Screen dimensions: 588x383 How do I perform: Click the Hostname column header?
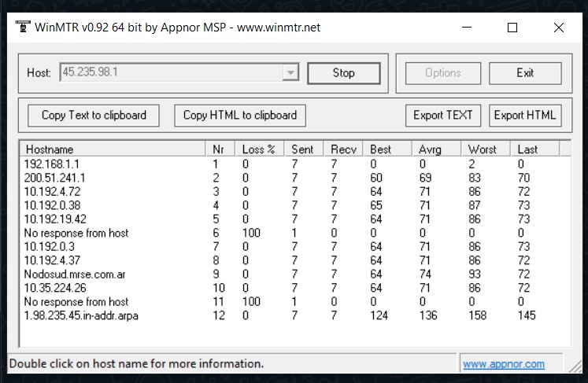coord(113,149)
